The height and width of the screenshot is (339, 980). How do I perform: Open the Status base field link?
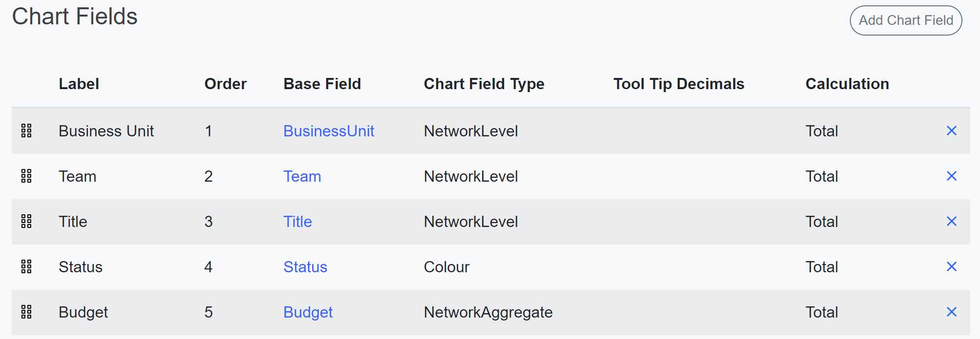[x=305, y=267]
